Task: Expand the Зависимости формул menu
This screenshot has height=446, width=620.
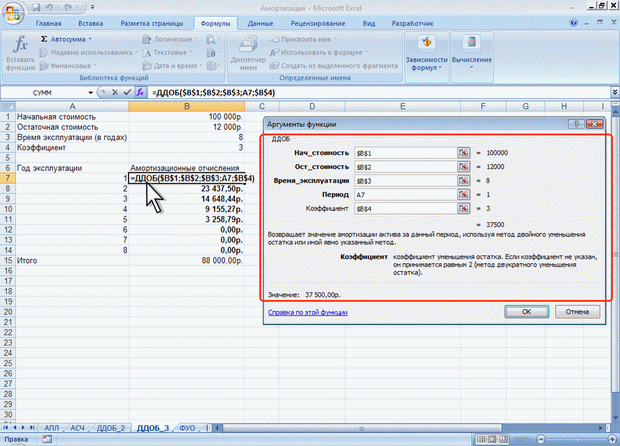Action: [426, 57]
